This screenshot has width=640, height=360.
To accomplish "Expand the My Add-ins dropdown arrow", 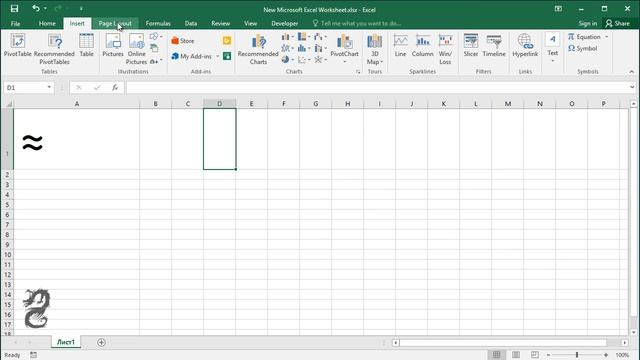I will pyautogui.click(x=218, y=56).
